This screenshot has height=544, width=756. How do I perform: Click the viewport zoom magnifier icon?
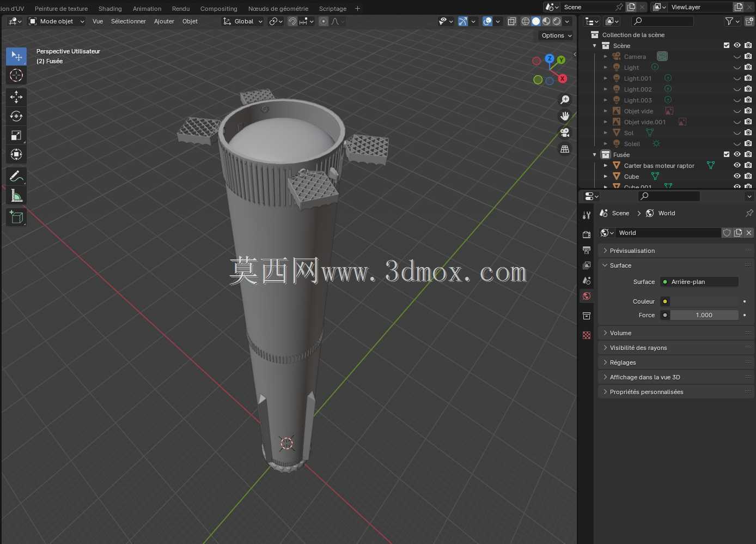coord(565,100)
